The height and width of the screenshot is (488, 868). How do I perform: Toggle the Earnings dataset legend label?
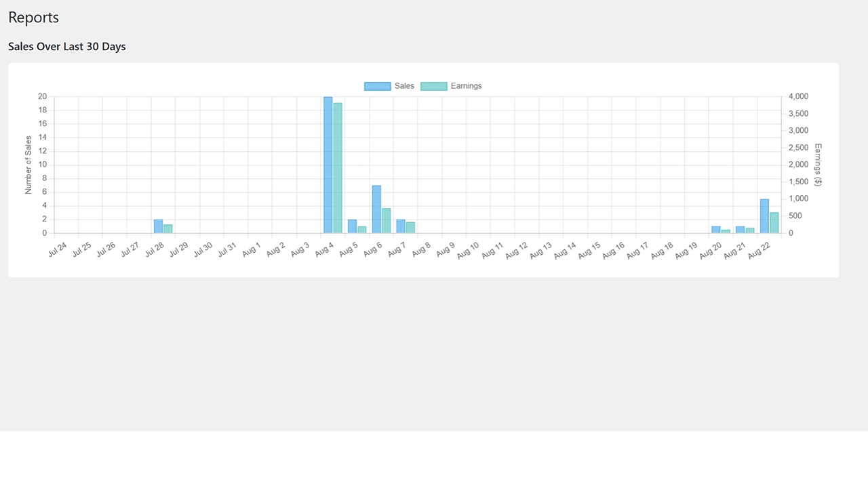(466, 86)
